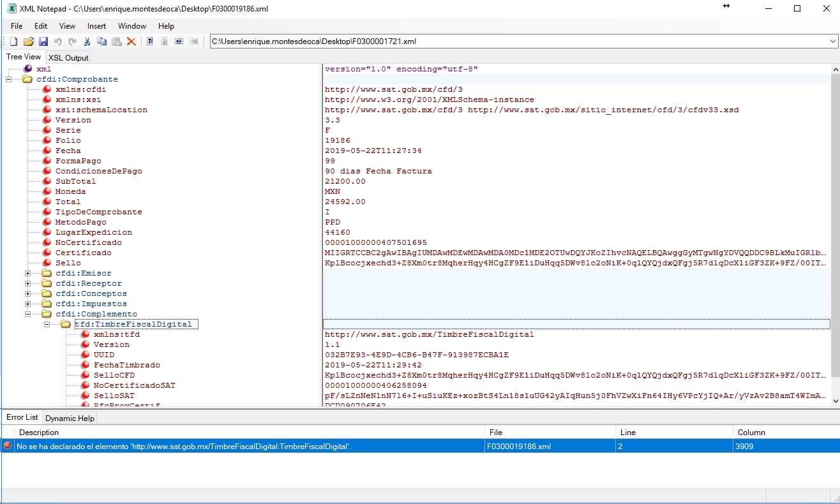This screenshot has width=840, height=504.
Task: Expand the cfdi:Impuestos node
Action: tap(28, 304)
